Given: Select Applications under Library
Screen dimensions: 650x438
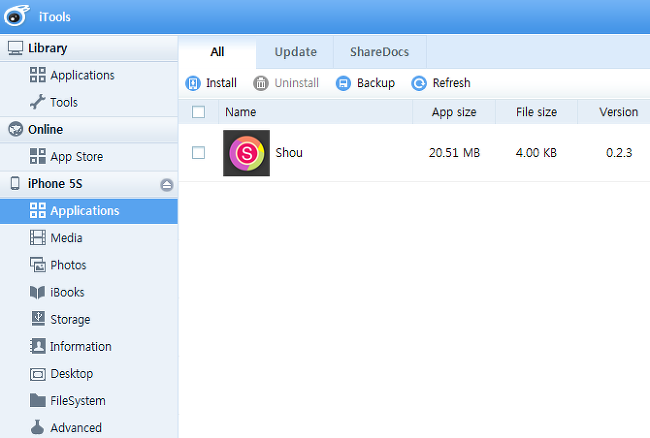Looking at the screenshot, I should point(89,75).
